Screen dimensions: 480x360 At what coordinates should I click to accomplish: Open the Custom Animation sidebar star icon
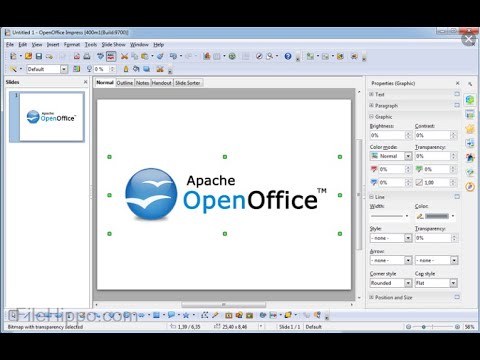(470, 129)
